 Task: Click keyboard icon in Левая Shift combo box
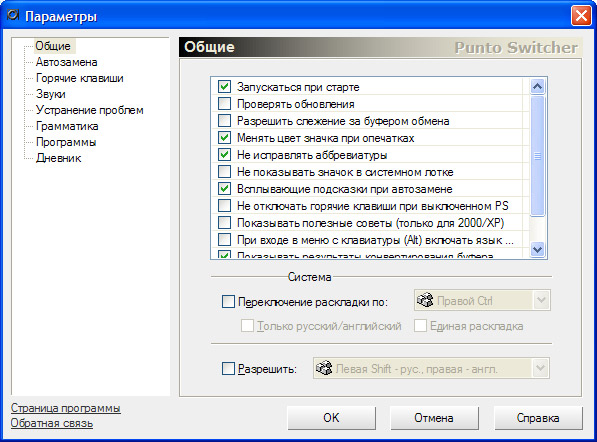coord(324,368)
